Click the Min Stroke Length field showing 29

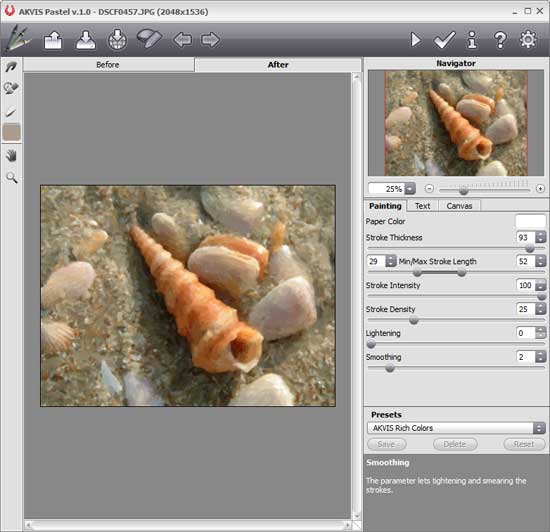pos(376,261)
